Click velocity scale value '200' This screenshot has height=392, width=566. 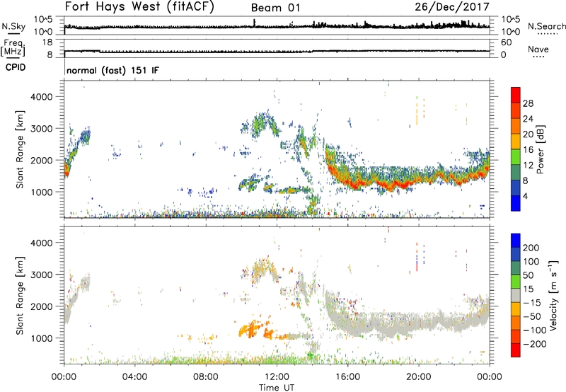531,248
